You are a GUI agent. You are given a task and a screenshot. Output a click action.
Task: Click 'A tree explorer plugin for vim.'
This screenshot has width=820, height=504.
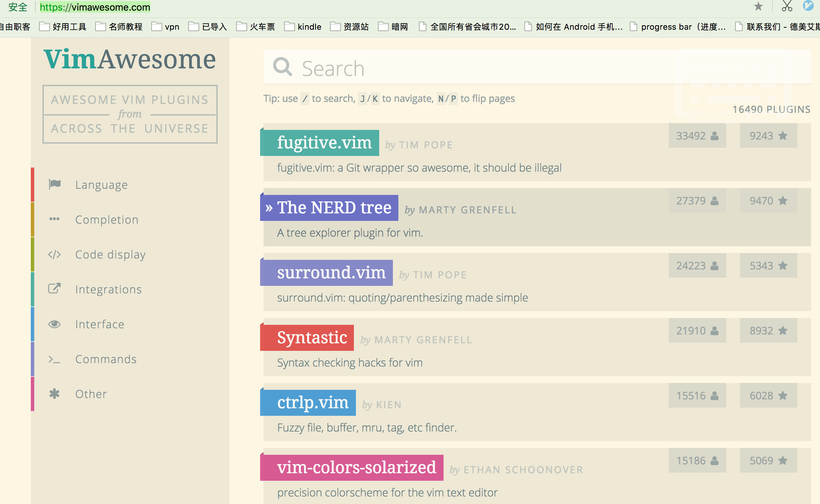[350, 233]
